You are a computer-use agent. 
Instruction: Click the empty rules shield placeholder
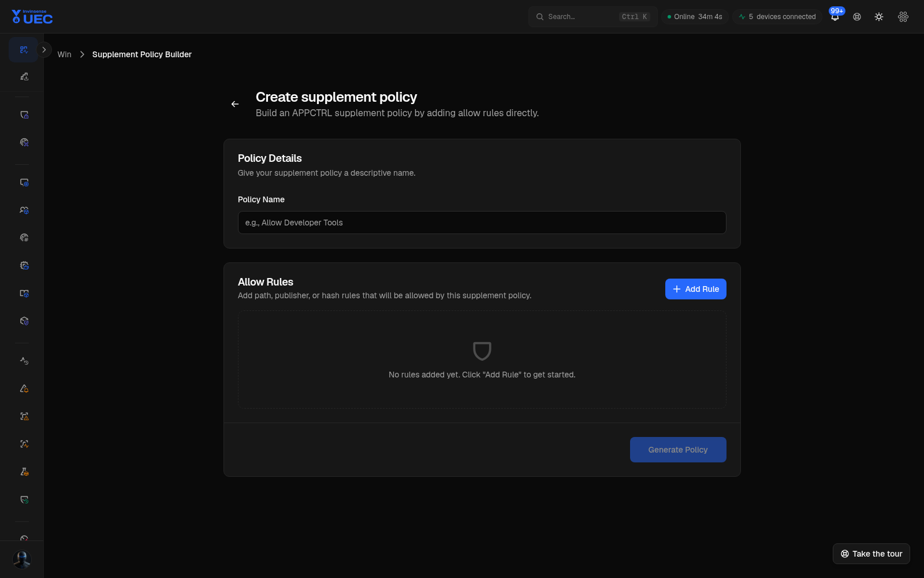(x=482, y=351)
